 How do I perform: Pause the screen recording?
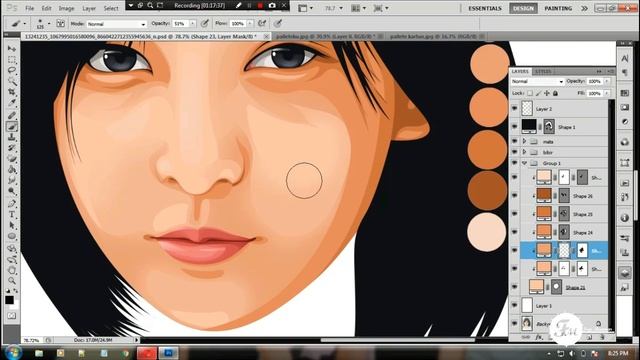(x=249, y=6)
